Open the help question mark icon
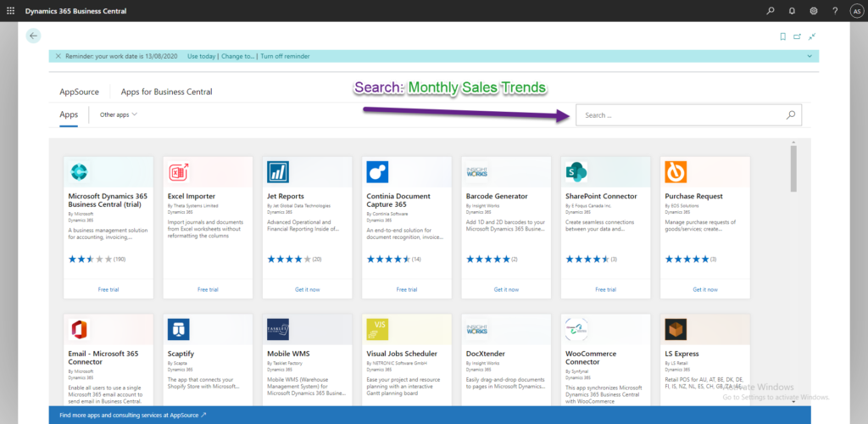Image resolution: width=868 pixels, height=424 pixels. pyautogui.click(x=835, y=11)
